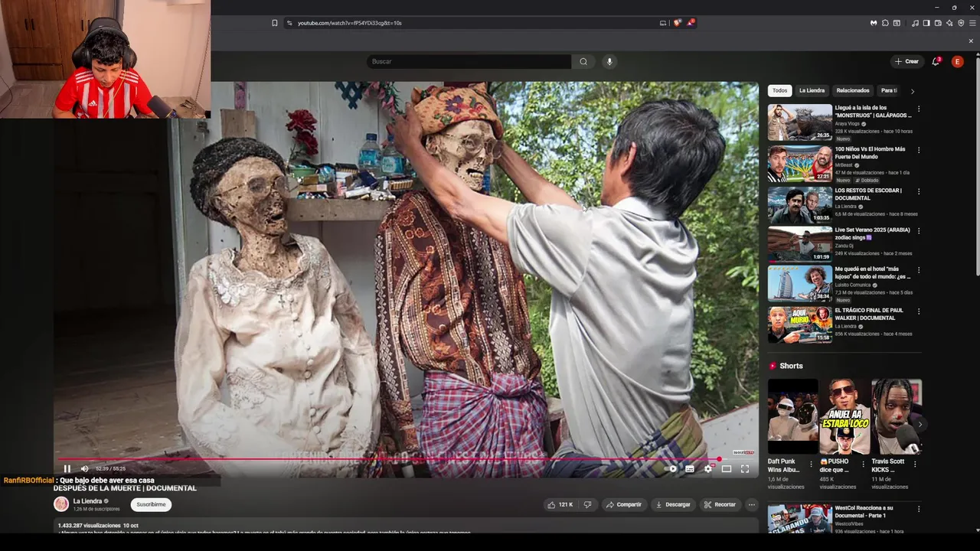Like the video showing 121 K

tap(560, 504)
